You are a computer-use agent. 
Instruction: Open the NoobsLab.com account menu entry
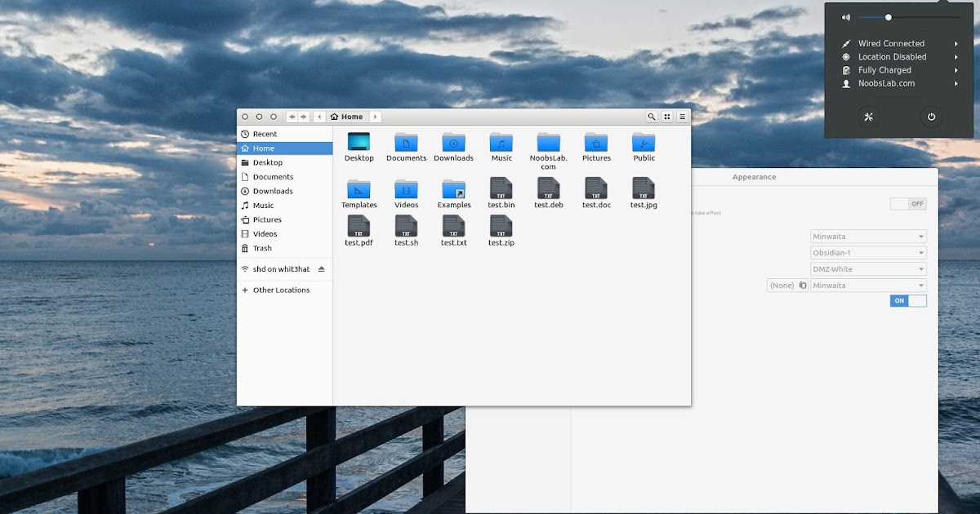click(x=892, y=83)
